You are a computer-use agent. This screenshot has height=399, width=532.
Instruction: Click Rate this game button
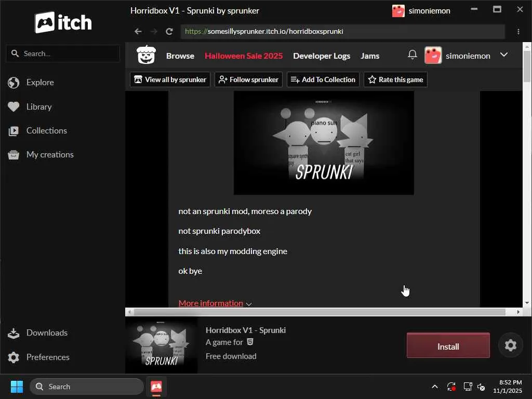click(x=395, y=79)
